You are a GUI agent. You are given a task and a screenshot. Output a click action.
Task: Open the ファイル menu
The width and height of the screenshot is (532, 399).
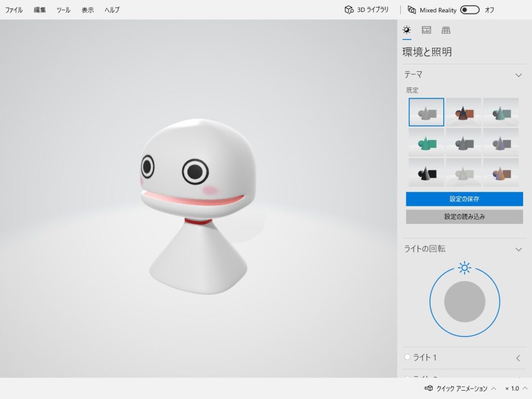(x=14, y=10)
